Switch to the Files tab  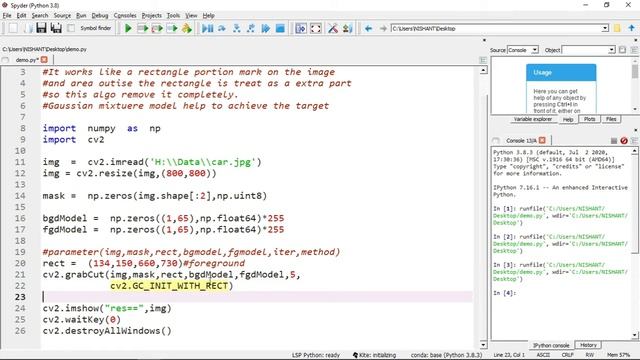[611, 119]
